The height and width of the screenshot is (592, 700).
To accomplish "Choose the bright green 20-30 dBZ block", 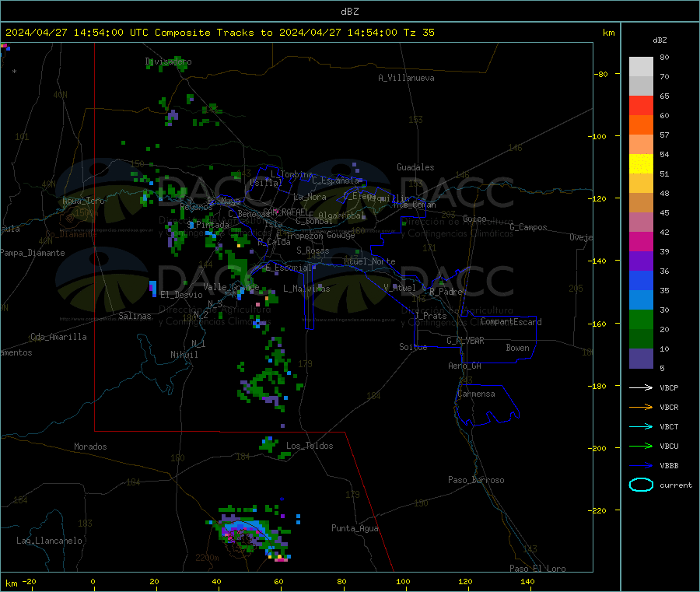I will click(641, 319).
